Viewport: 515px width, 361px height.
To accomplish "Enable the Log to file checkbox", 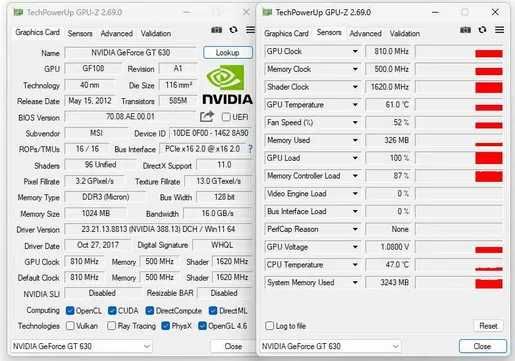I will [x=269, y=326].
